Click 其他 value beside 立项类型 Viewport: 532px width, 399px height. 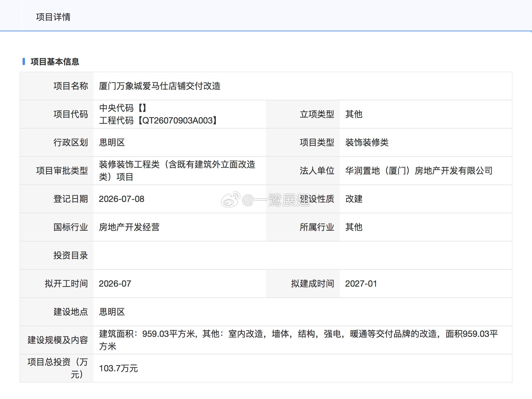click(x=354, y=114)
